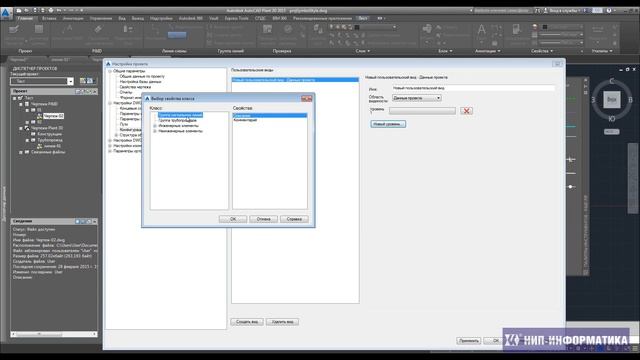The height and width of the screenshot is (360, 640).
Task: Open Область видимости dropdown showing Данные проекта
Action: coord(416,98)
